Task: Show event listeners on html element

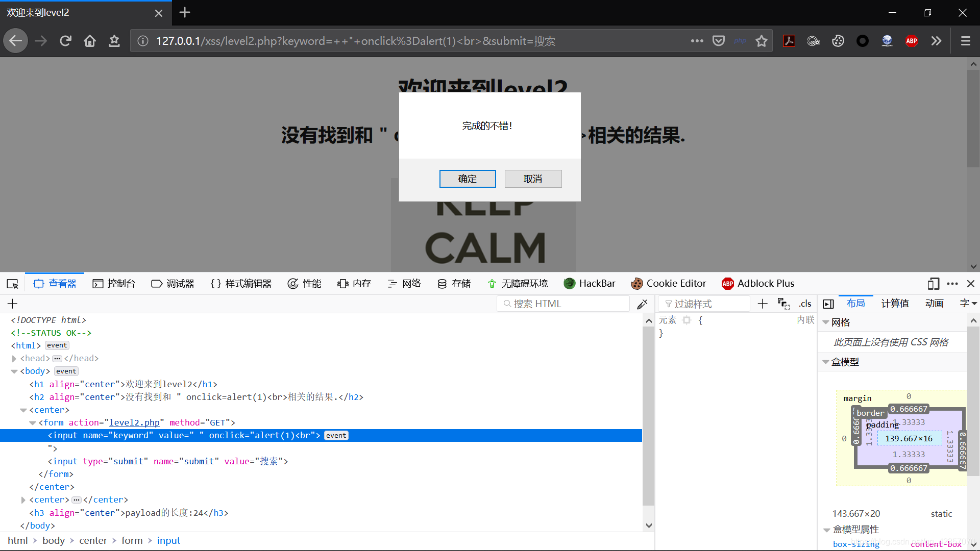Action: point(57,346)
